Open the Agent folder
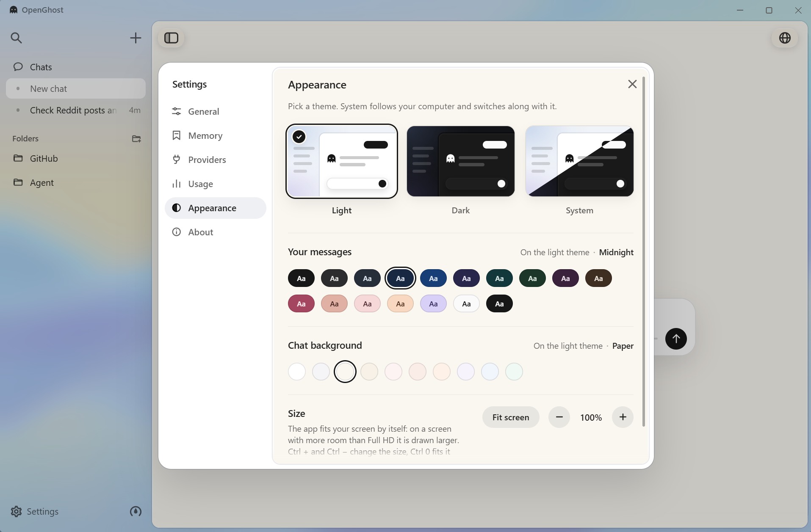The height and width of the screenshot is (532, 811). click(75, 182)
